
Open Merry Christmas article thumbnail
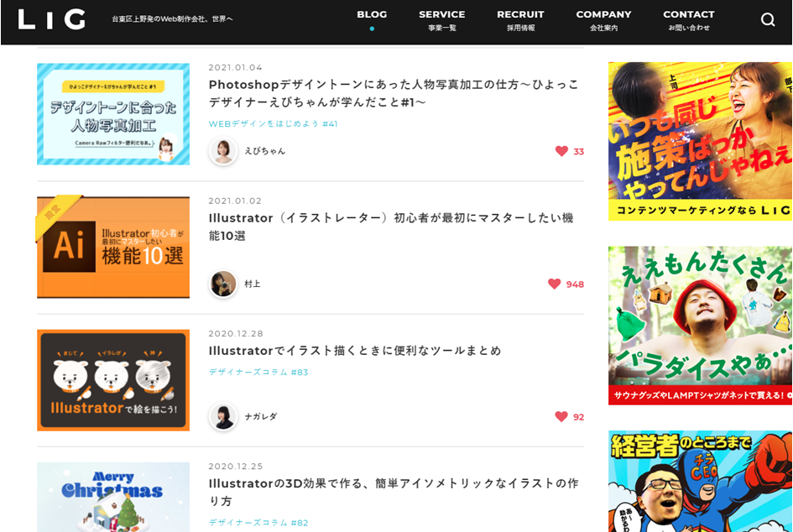click(x=113, y=497)
